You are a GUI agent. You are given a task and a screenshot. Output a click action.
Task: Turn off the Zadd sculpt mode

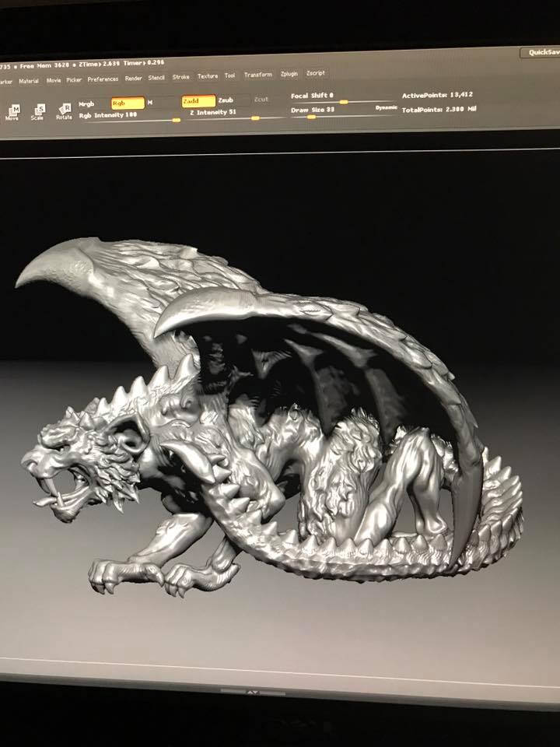coord(198,101)
